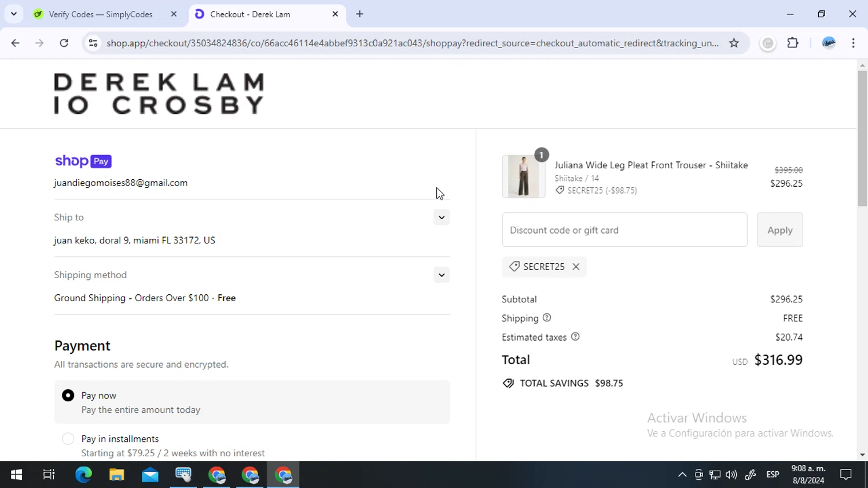The width and height of the screenshot is (868, 488).
Task: Switch to Verify Codes — SimplyCodes tab
Action: 101,14
